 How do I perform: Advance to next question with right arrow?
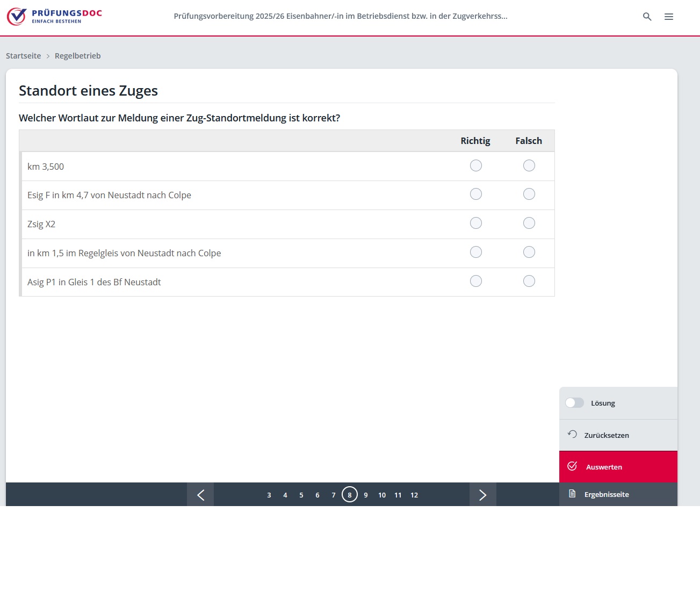pos(482,495)
